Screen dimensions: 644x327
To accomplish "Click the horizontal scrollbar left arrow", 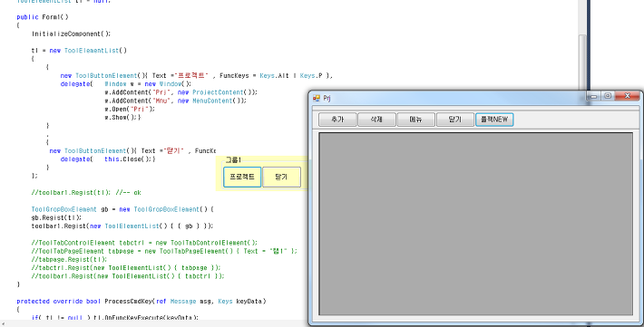I will (3, 323).
